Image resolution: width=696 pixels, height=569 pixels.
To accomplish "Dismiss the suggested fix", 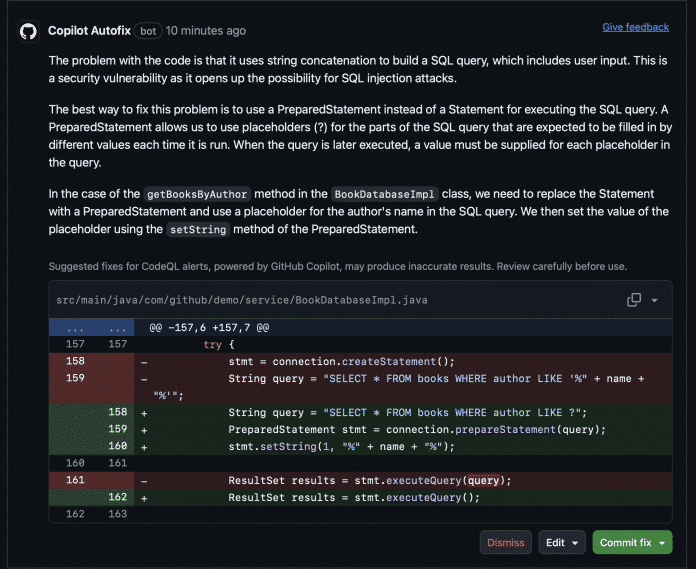I will click(505, 542).
